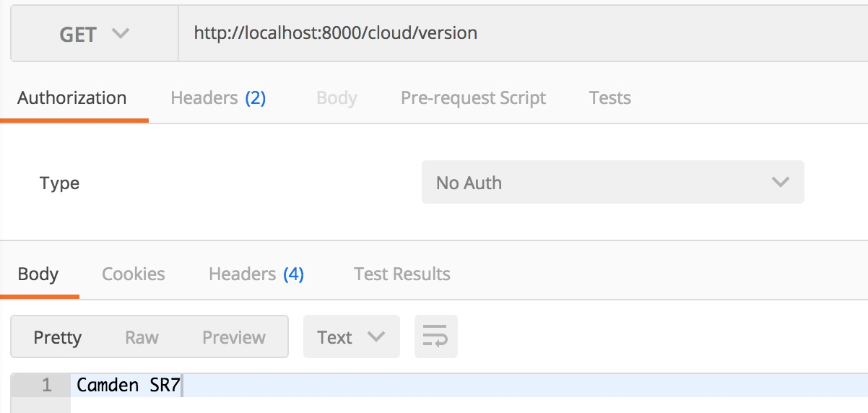Select the greyed-out request Body tab
Viewport: 868px width, 413px height.
pos(337,98)
